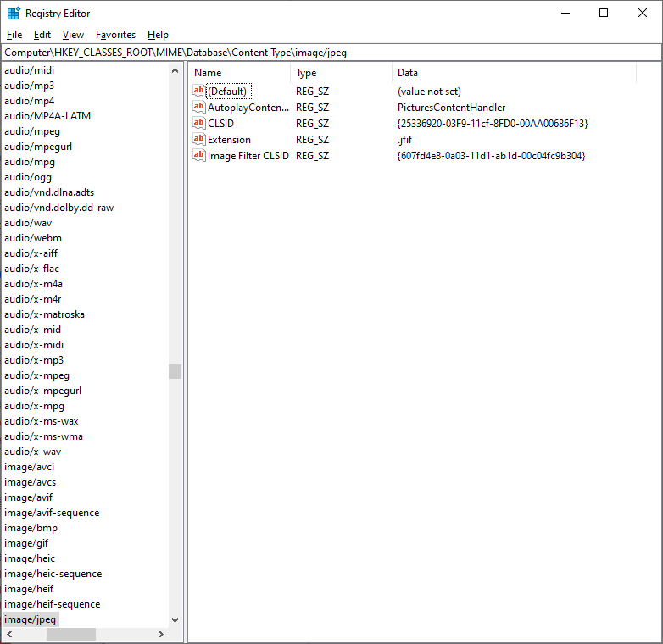Click the Registry Editor app icon in title bar
The height and width of the screenshot is (644, 663).
point(14,14)
